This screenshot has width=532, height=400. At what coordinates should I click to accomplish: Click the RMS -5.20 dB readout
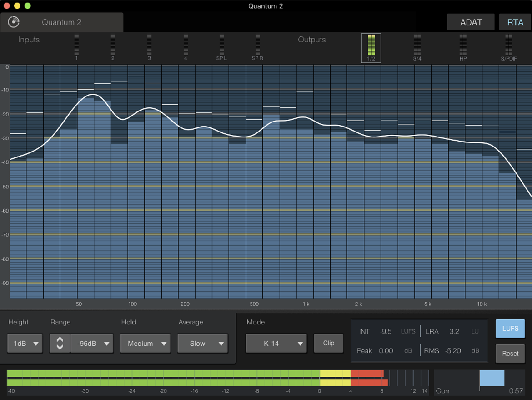tap(451, 351)
